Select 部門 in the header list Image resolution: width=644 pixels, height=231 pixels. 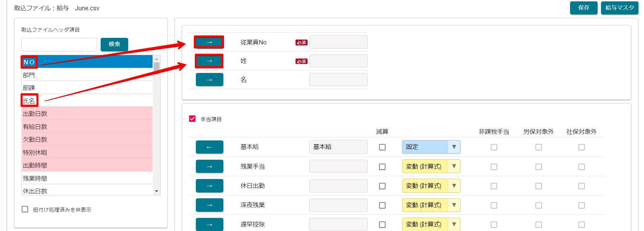[87, 75]
